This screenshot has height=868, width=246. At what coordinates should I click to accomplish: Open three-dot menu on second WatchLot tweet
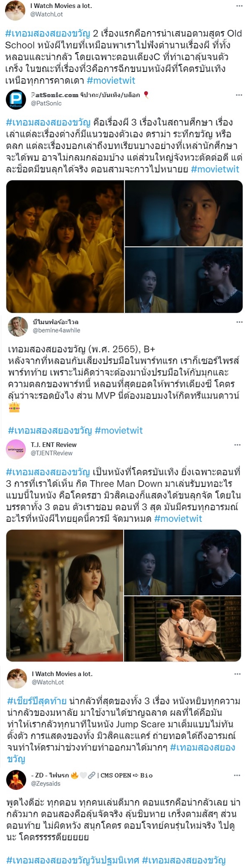point(238,674)
